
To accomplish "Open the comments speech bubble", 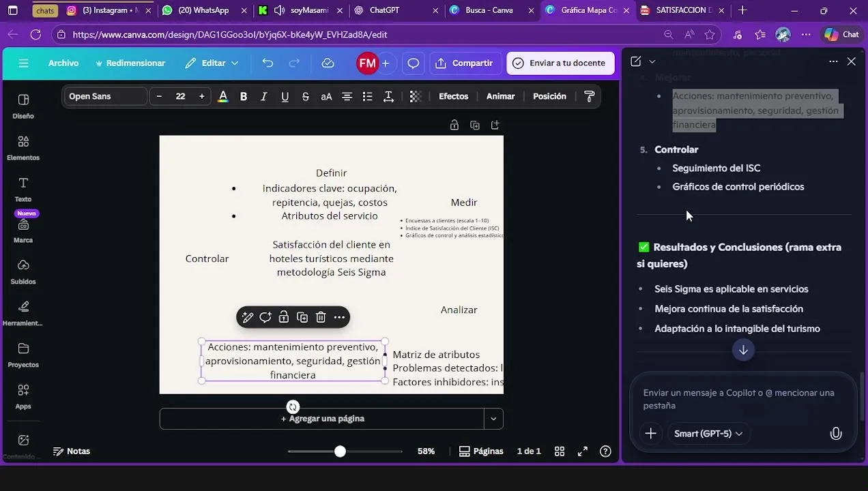I will coord(413,63).
